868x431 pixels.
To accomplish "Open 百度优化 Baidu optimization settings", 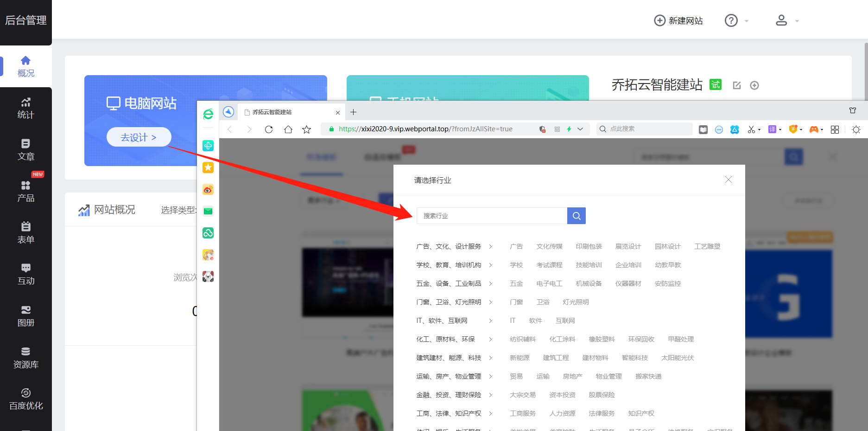I will tap(25, 399).
